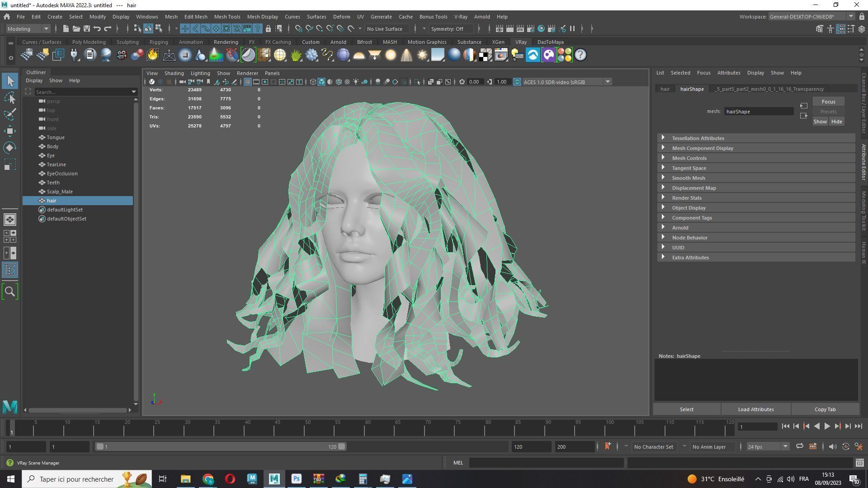Click the Outliner search field
The image size is (868, 488).
[x=85, y=92]
